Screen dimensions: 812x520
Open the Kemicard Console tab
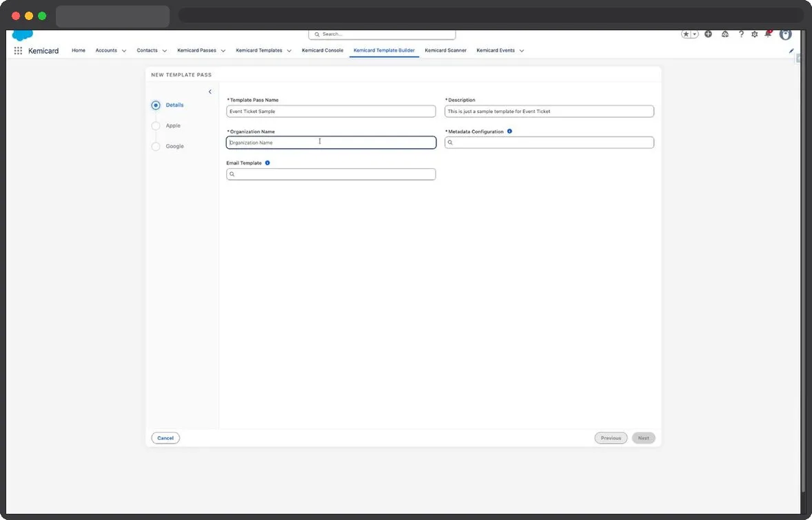[x=323, y=50]
